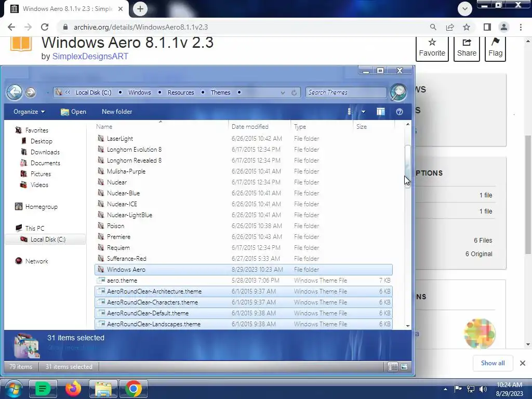
Task: Select Local Disk (C:) breadcrumb
Action: 94,92
